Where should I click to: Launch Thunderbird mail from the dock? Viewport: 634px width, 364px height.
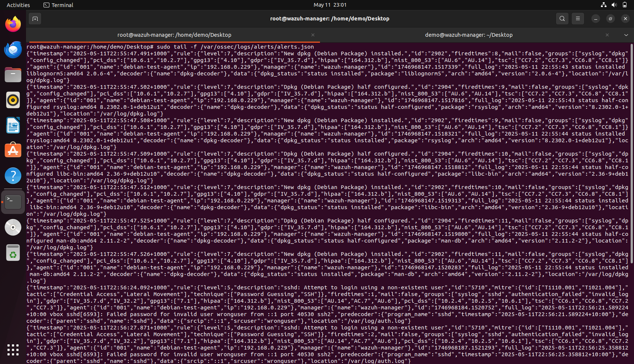tap(13, 49)
